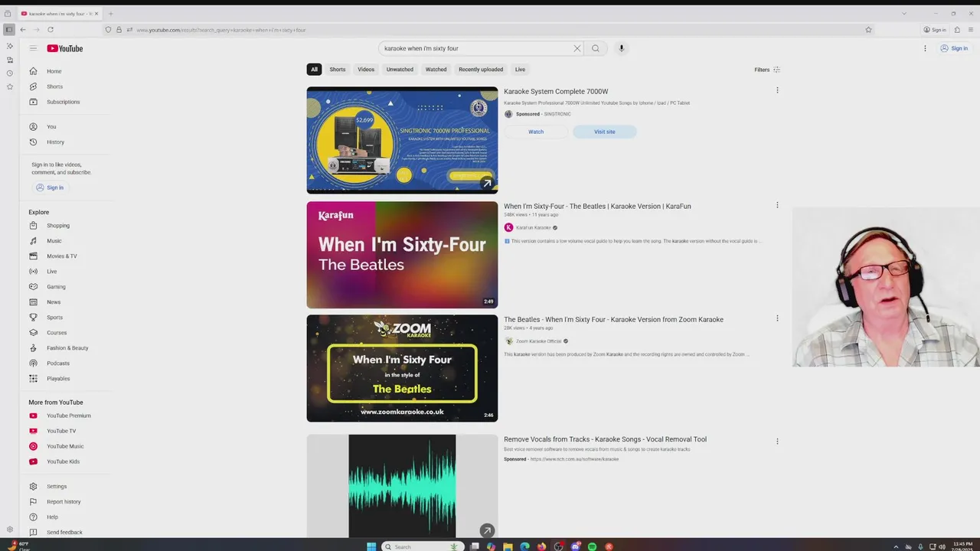Open options menu for Karaoke System ad

(x=777, y=90)
